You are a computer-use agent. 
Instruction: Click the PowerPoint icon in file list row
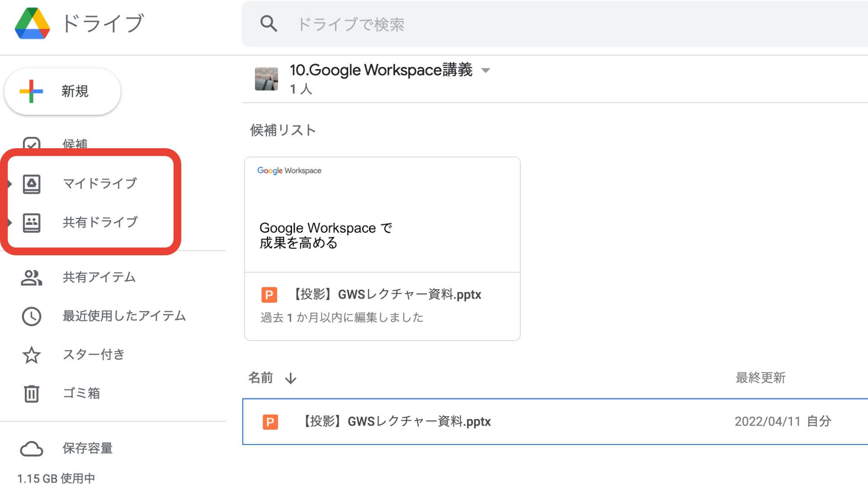(x=270, y=422)
